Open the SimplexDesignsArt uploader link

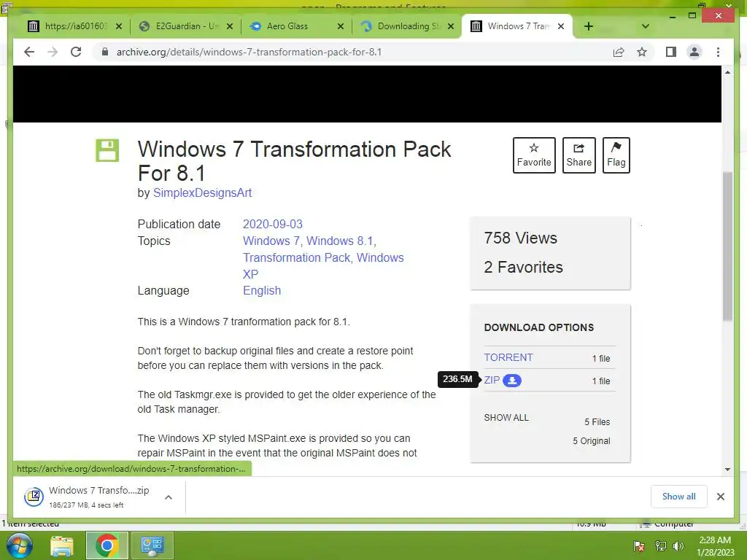[202, 192]
